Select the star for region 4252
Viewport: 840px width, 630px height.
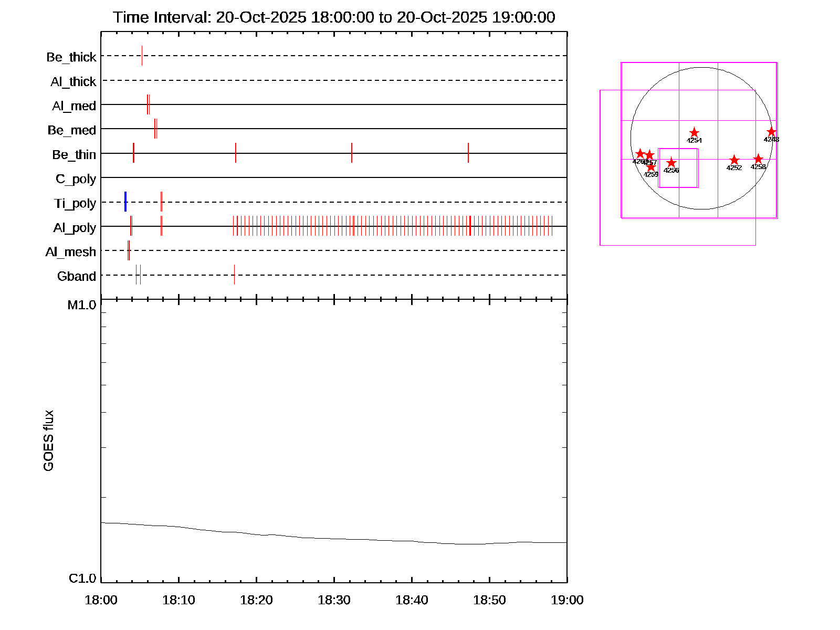point(734,160)
